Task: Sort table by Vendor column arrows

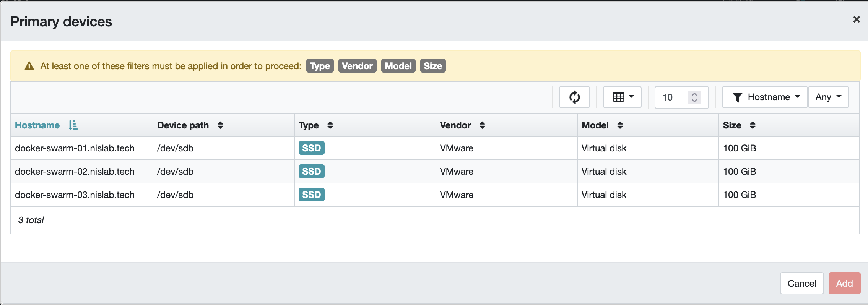Action: tap(482, 125)
